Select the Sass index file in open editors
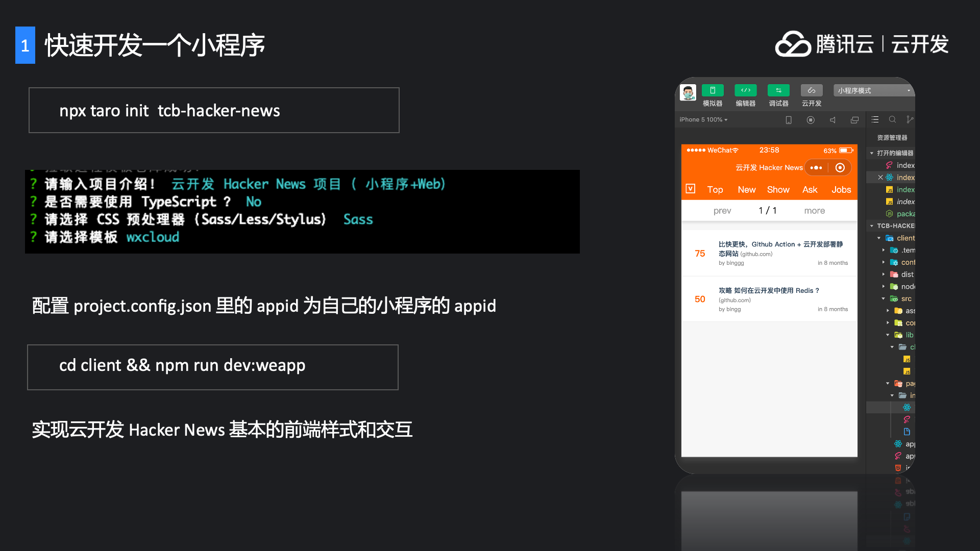980x551 pixels. coord(900,165)
